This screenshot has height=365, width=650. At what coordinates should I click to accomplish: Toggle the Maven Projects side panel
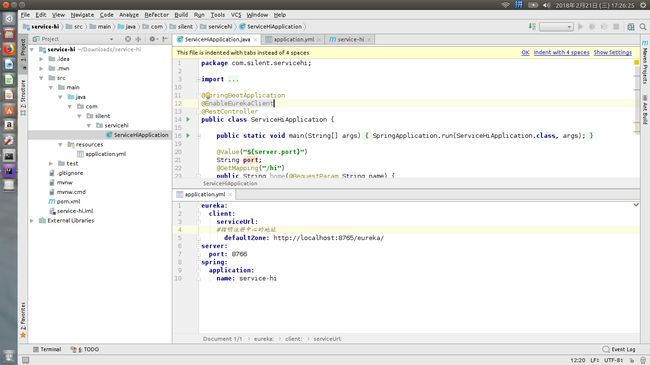tap(645, 63)
